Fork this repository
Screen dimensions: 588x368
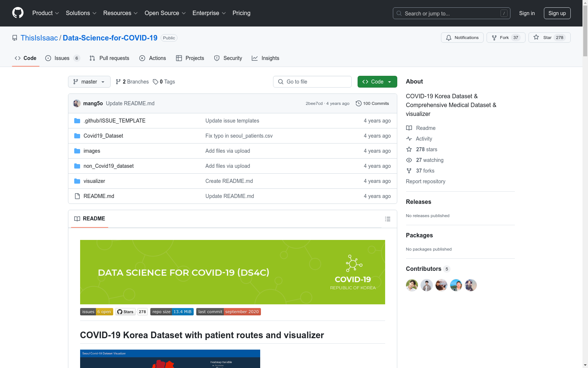(x=506, y=38)
